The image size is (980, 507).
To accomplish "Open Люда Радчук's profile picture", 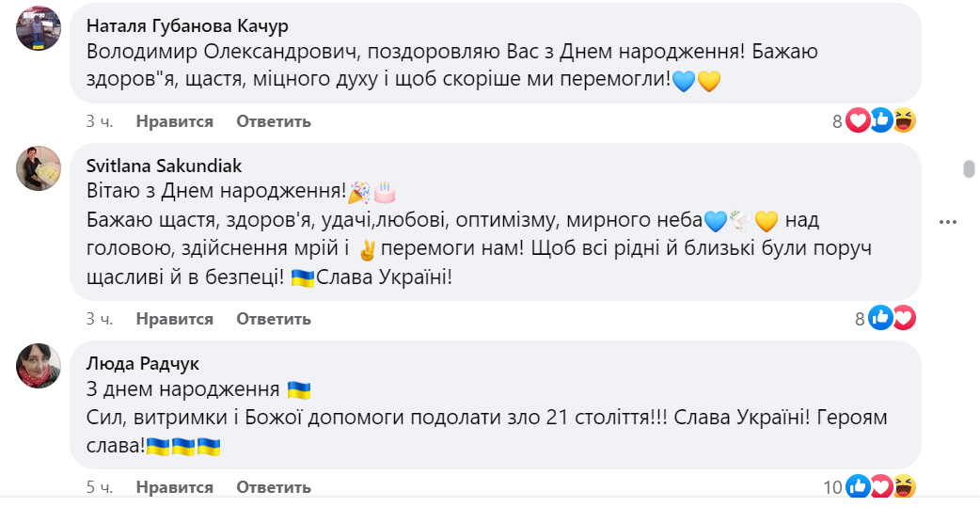I will 39,366.
